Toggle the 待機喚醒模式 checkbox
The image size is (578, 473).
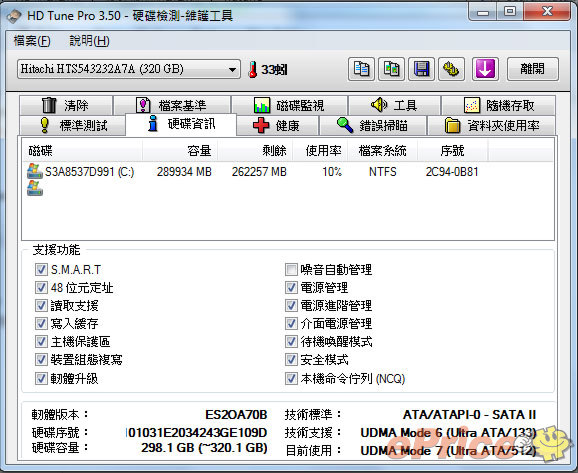point(291,342)
